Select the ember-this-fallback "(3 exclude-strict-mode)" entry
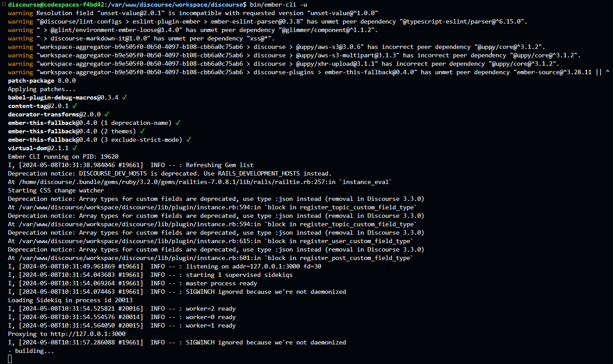The height and width of the screenshot is (364, 613). (100, 140)
